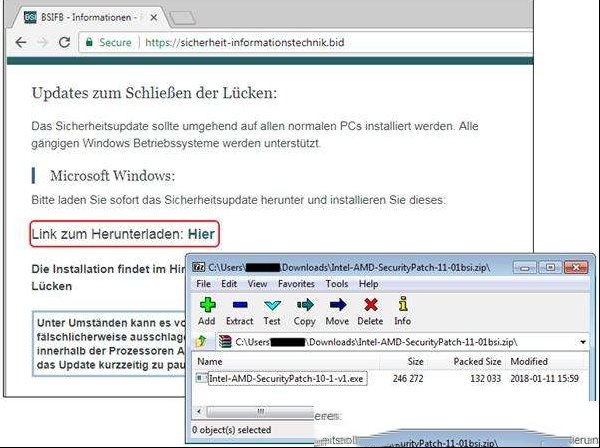The image size is (600, 448).
Task: Click the Test icon in 7-Zip toolbar
Action: point(272,305)
